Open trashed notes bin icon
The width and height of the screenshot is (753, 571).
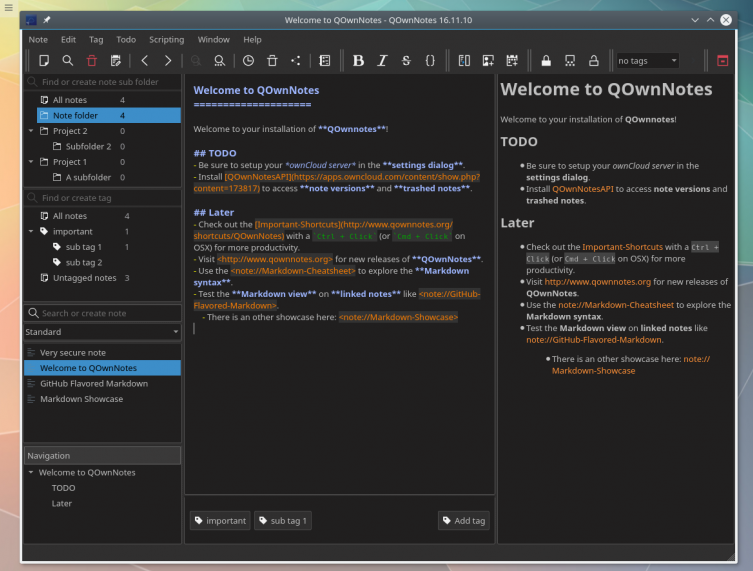(272, 61)
